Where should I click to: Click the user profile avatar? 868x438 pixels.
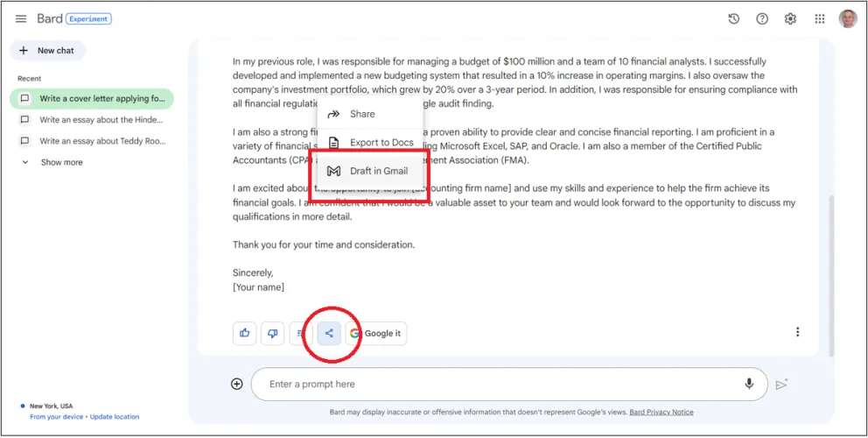(x=848, y=19)
